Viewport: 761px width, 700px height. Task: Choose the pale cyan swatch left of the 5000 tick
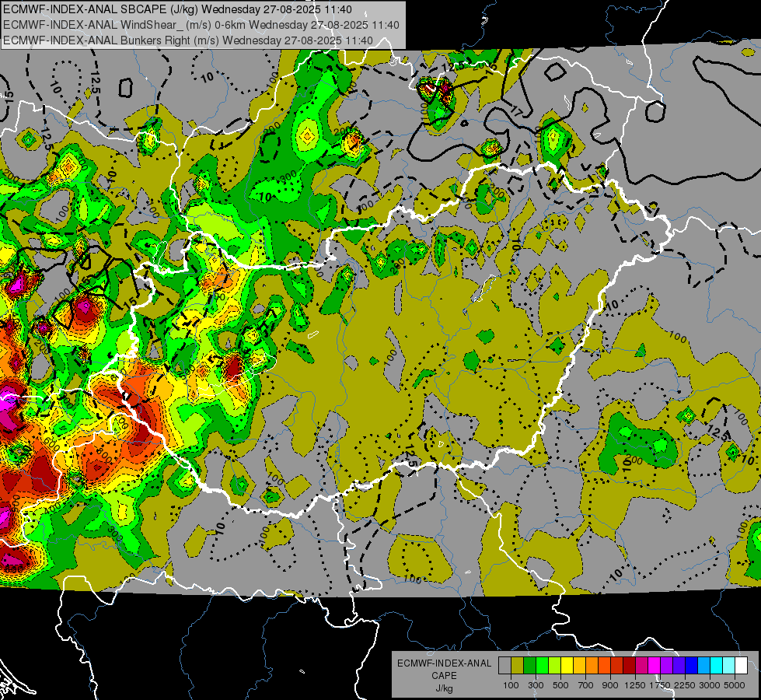click(x=729, y=665)
